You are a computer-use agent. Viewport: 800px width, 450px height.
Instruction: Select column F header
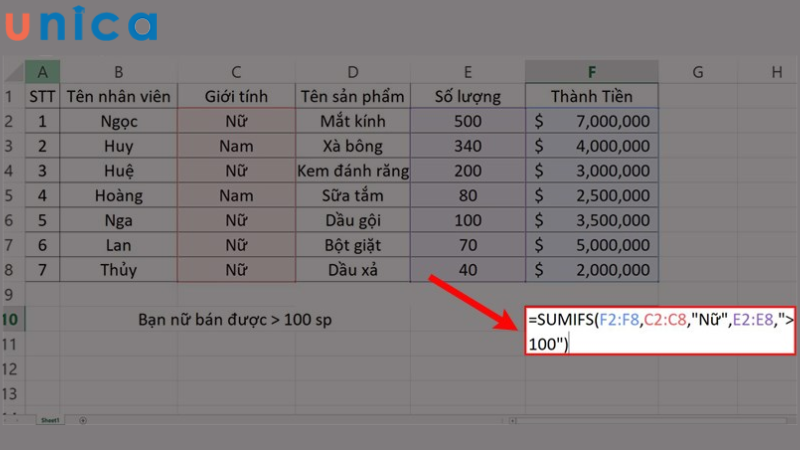(x=592, y=72)
